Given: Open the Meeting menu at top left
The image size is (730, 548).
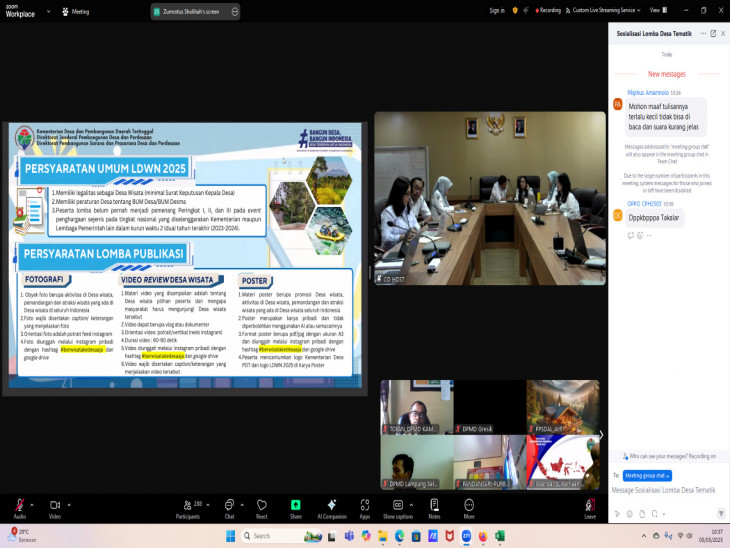Looking at the screenshot, I should click(76, 11).
